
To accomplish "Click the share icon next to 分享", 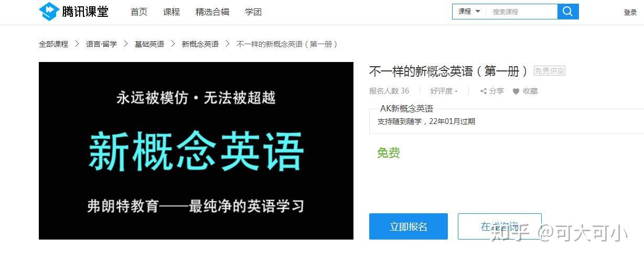I will [x=484, y=91].
